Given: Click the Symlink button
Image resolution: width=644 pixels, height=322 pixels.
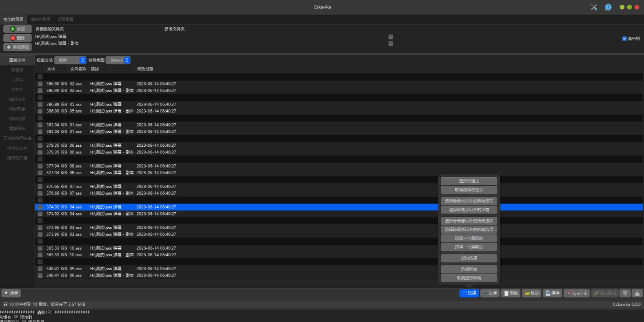Looking at the screenshot, I should [576, 293].
